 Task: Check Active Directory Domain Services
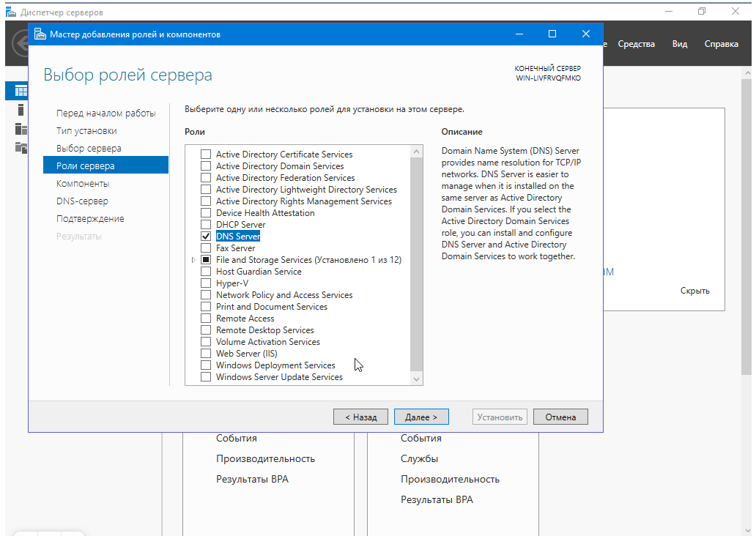click(206, 165)
